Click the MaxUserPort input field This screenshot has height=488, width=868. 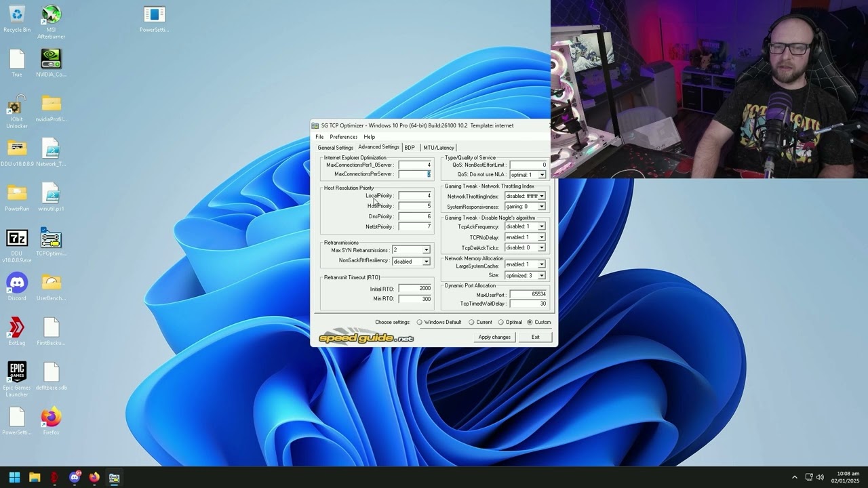528,295
